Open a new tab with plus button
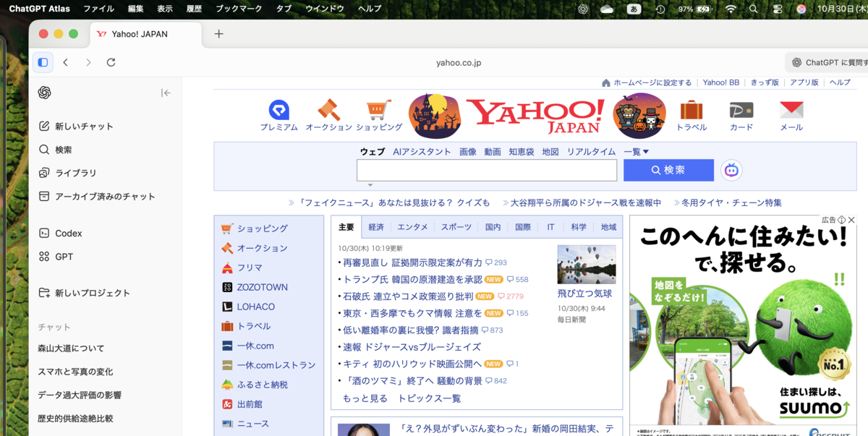This screenshot has height=436, width=868. click(219, 34)
